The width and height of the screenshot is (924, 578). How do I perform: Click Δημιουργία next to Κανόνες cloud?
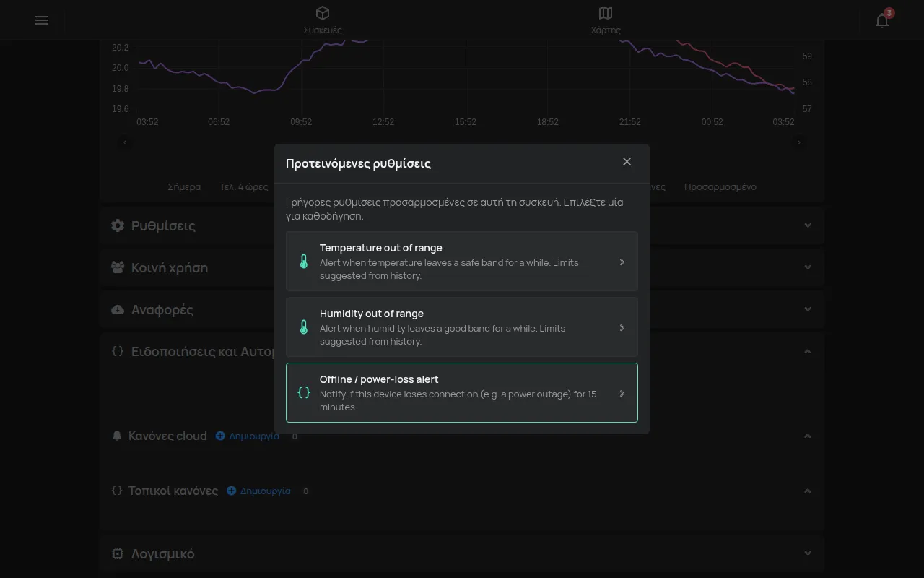[x=248, y=436]
